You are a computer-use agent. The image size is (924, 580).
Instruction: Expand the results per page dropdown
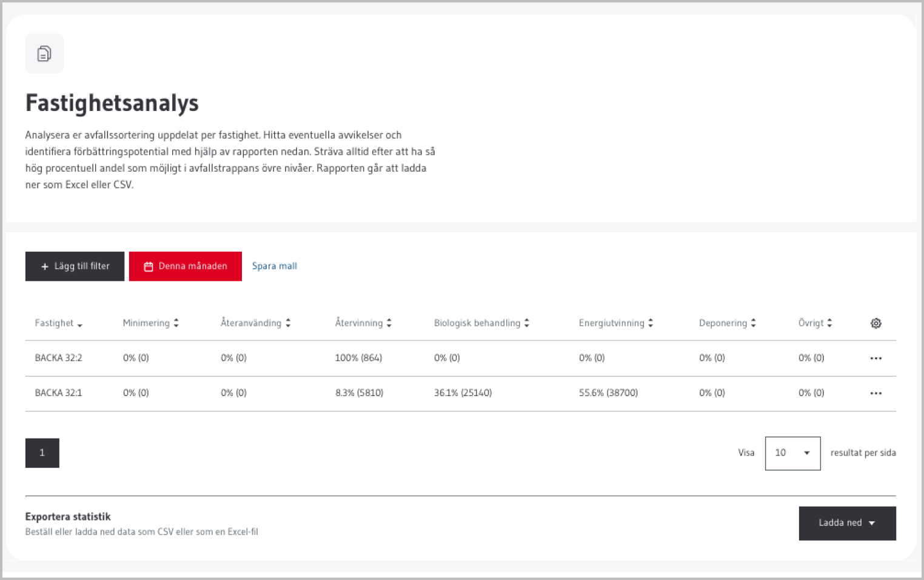[792, 453]
